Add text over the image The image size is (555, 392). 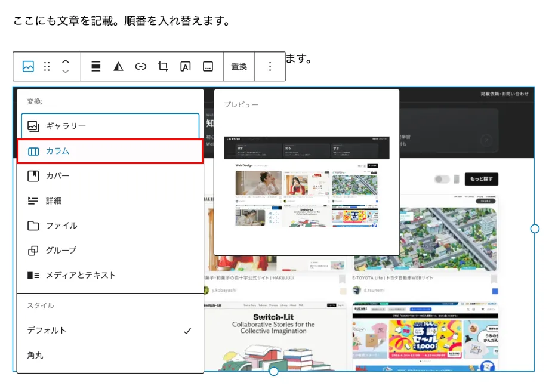coord(186,67)
